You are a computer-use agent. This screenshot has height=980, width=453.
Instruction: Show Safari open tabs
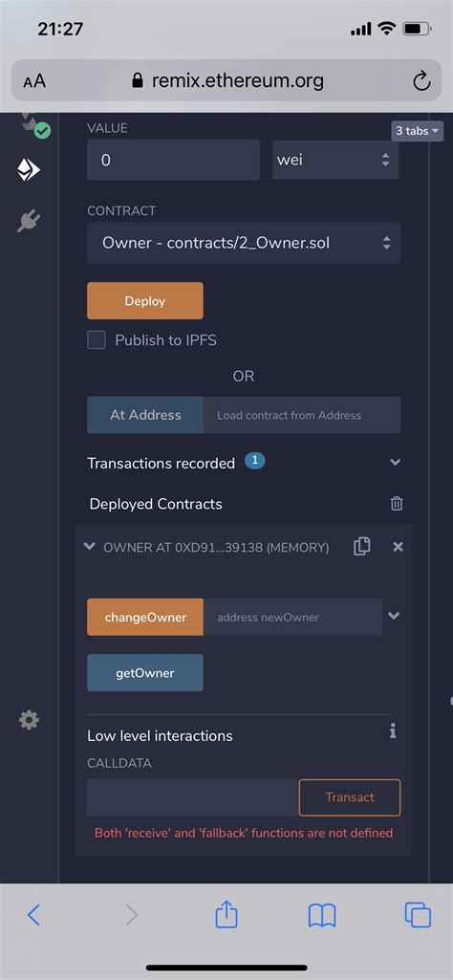click(418, 916)
